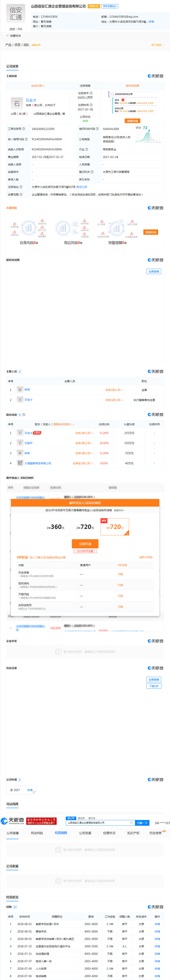
Task: Switch to 知识产权 nav tab
Action: click(x=133, y=833)
